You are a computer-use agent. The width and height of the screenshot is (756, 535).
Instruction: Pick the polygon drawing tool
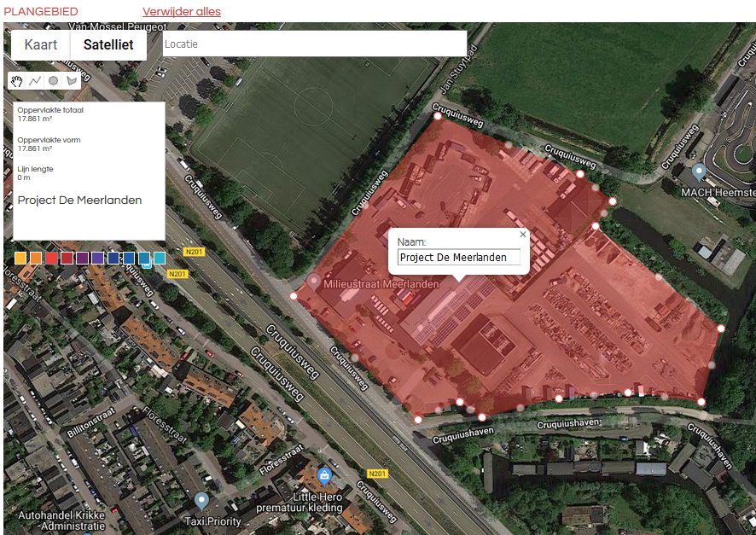[72, 81]
